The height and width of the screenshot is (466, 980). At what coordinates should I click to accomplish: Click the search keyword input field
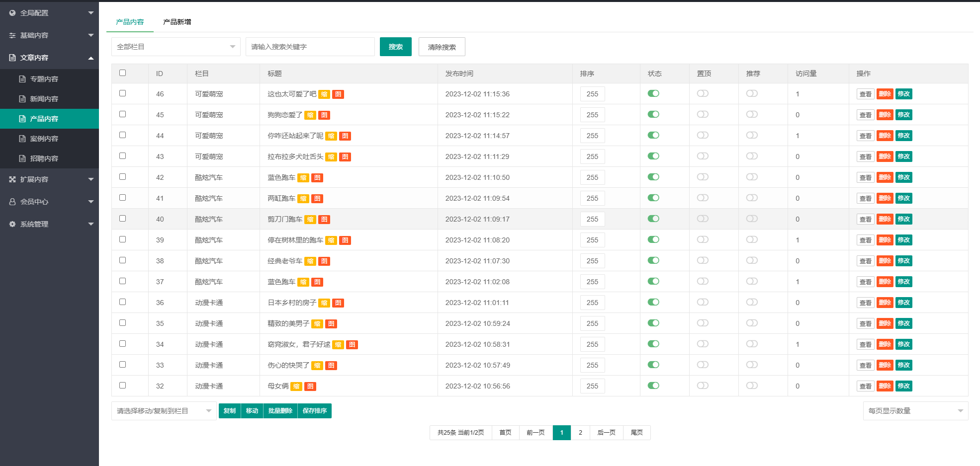pyautogui.click(x=310, y=47)
